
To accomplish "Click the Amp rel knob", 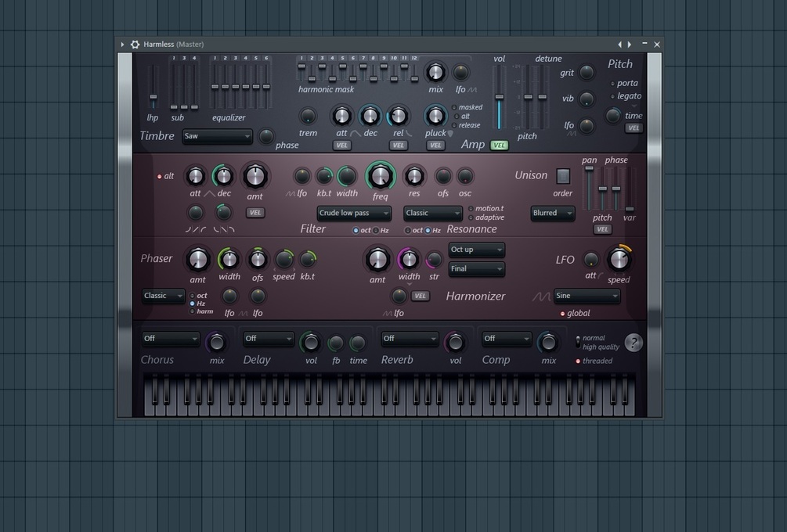I will pos(398,116).
